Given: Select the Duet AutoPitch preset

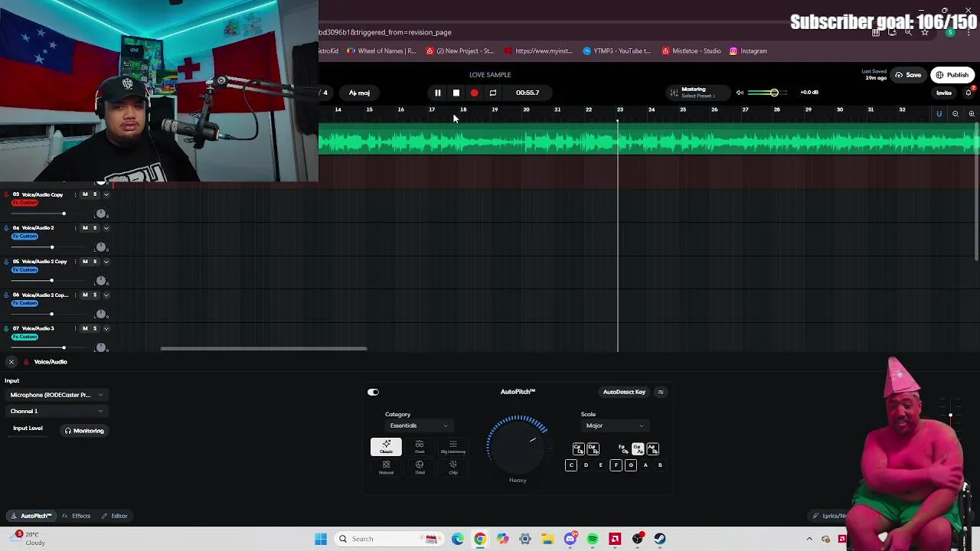Looking at the screenshot, I should pyautogui.click(x=420, y=447).
